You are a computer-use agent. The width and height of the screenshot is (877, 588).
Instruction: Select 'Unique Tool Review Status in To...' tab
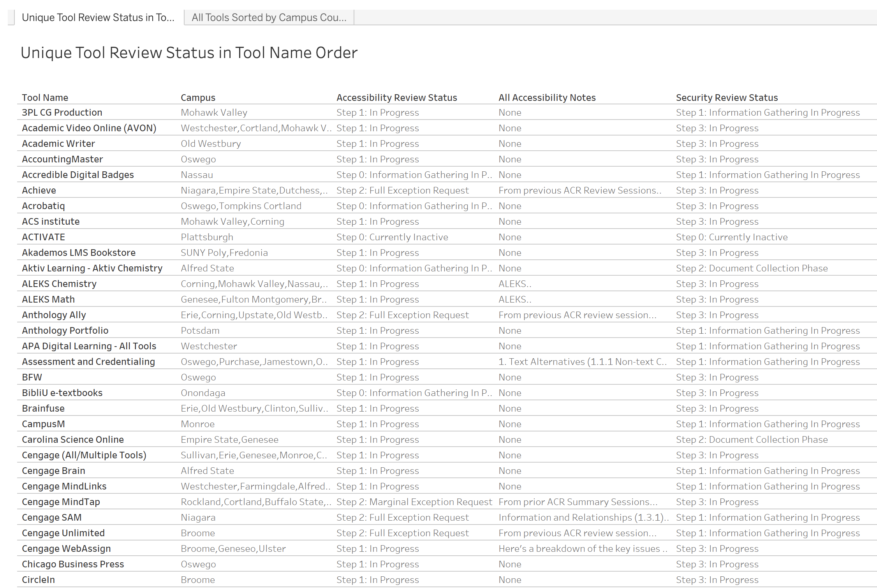click(x=98, y=18)
